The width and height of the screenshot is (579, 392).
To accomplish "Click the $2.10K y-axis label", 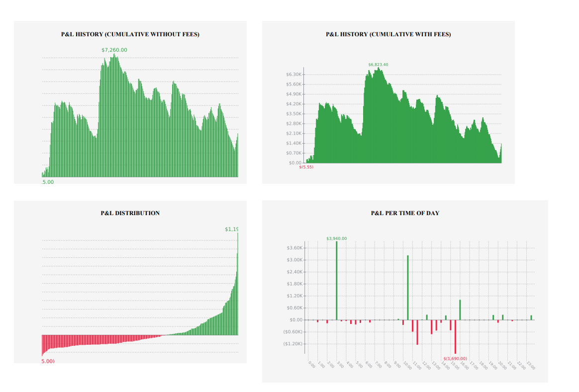I will pos(293,134).
